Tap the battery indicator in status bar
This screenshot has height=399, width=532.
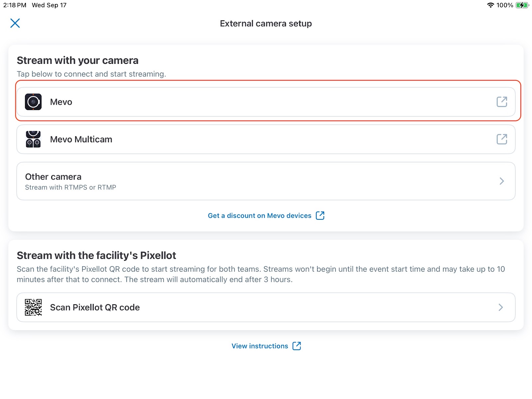click(x=522, y=5)
